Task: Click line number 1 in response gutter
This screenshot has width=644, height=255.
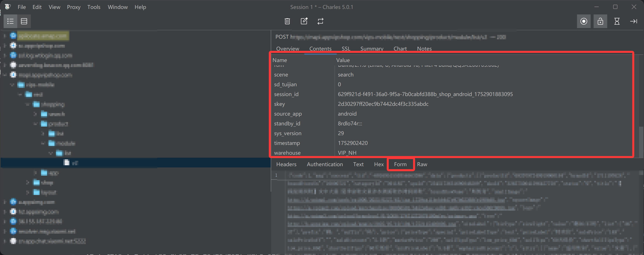Action: click(276, 175)
